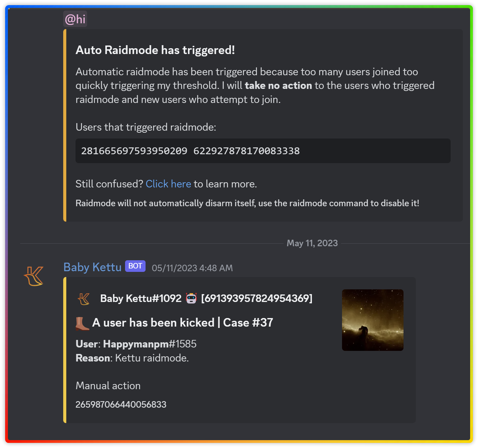
Task: Click the boot emoji in the kick message
Action: (x=82, y=323)
